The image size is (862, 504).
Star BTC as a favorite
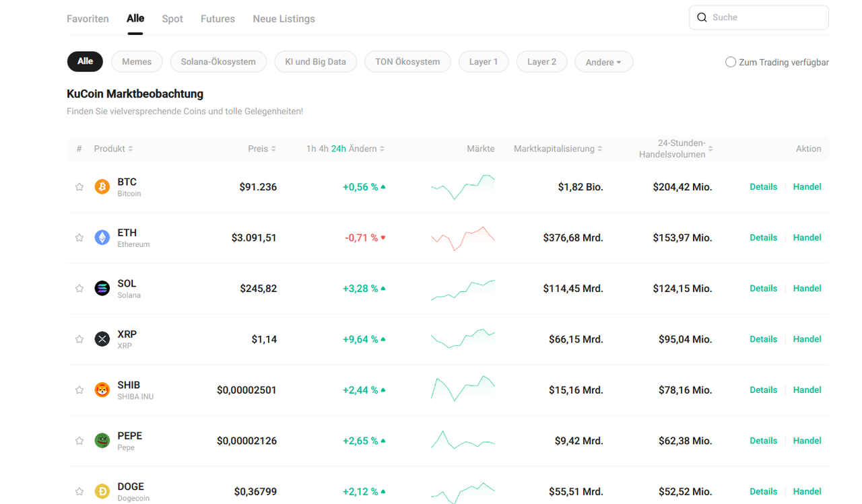(x=79, y=187)
